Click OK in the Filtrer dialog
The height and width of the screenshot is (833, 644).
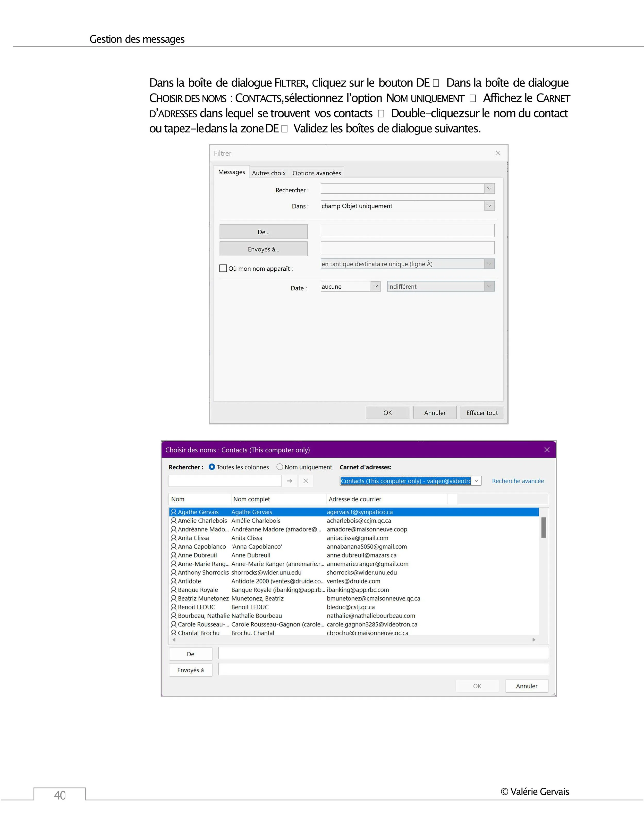(388, 412)
